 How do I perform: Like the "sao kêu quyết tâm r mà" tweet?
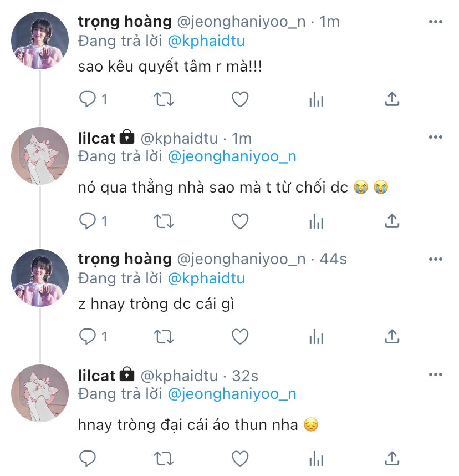click(239, 99)
